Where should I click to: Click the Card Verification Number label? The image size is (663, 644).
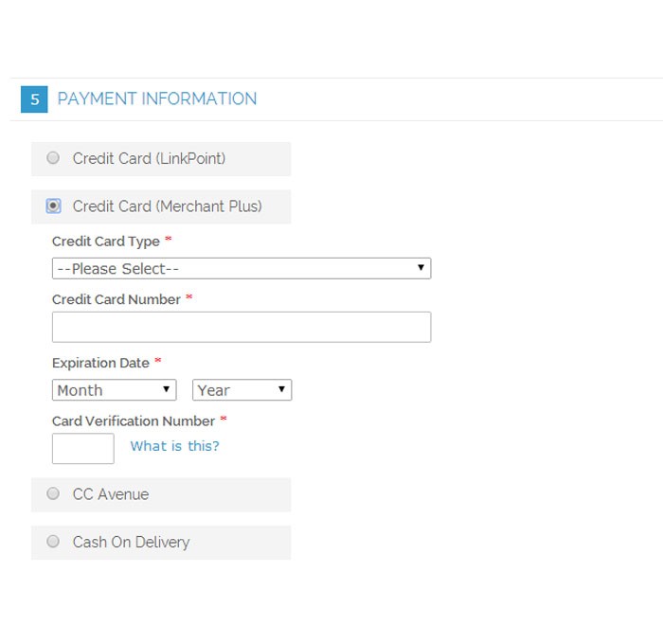[x=134, y=420]
